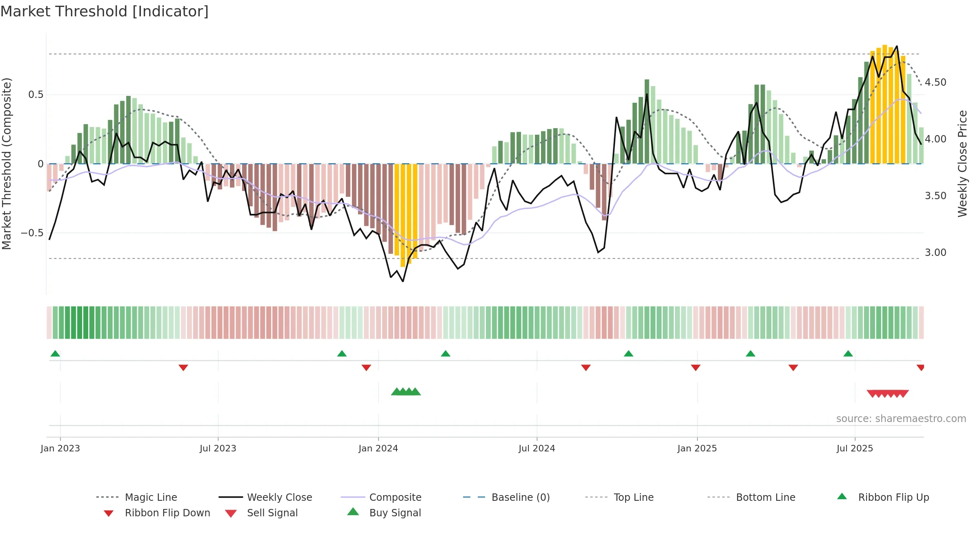Toggle the Buy Signal legend entry
The height and width of the screenshot is (551, 980).
tap(384, 513)
